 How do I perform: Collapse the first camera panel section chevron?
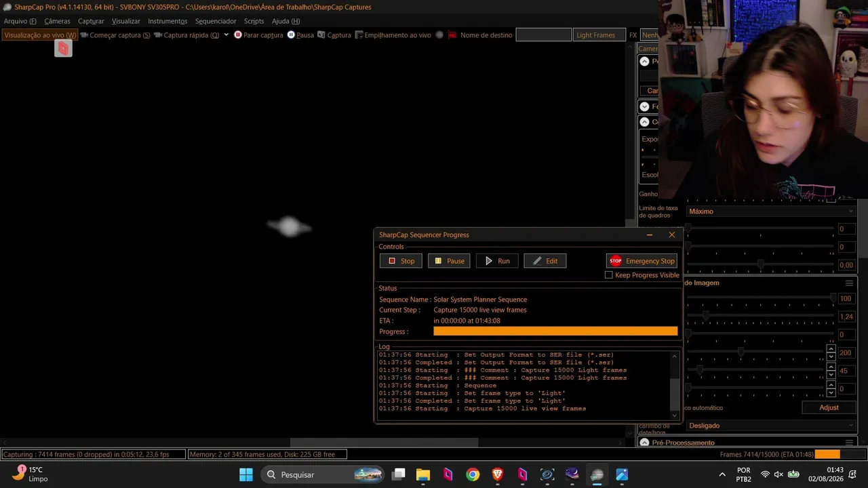pyautogui.click(x=644, y=61)
